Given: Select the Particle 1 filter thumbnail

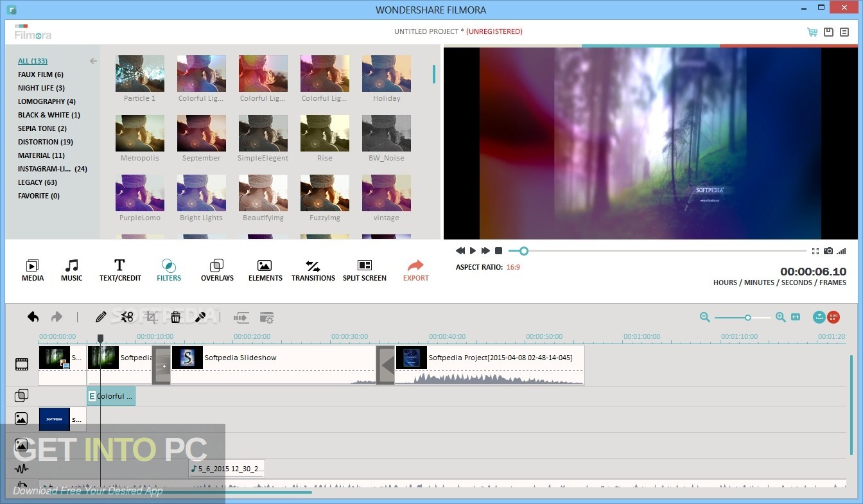Looking at the screenshot, I should pos(140,73).
